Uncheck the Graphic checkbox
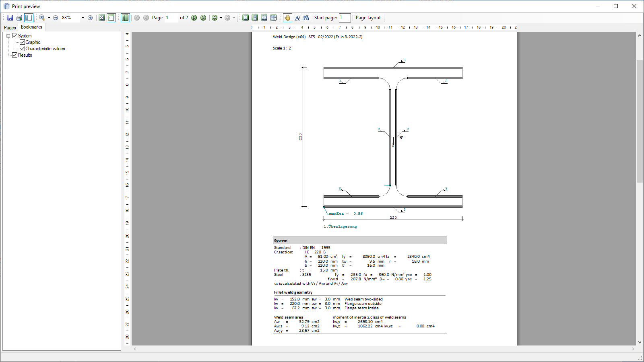 pos(22,42)
